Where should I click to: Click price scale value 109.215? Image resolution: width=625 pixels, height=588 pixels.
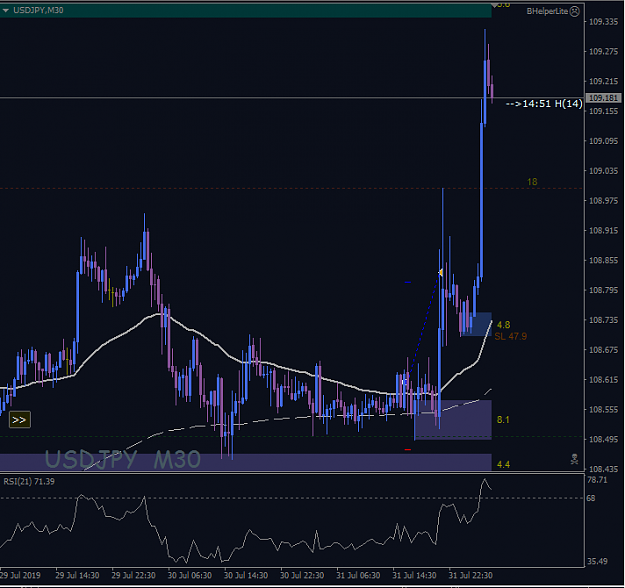click(x=603, y=81)
